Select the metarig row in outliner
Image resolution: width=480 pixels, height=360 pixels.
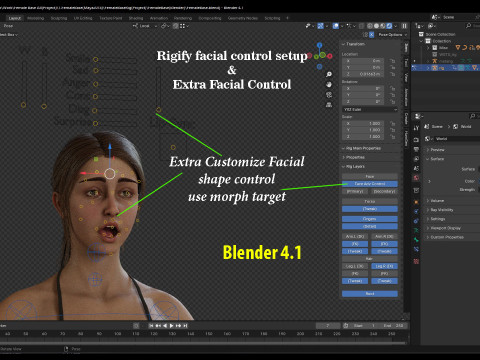point(445,61)
